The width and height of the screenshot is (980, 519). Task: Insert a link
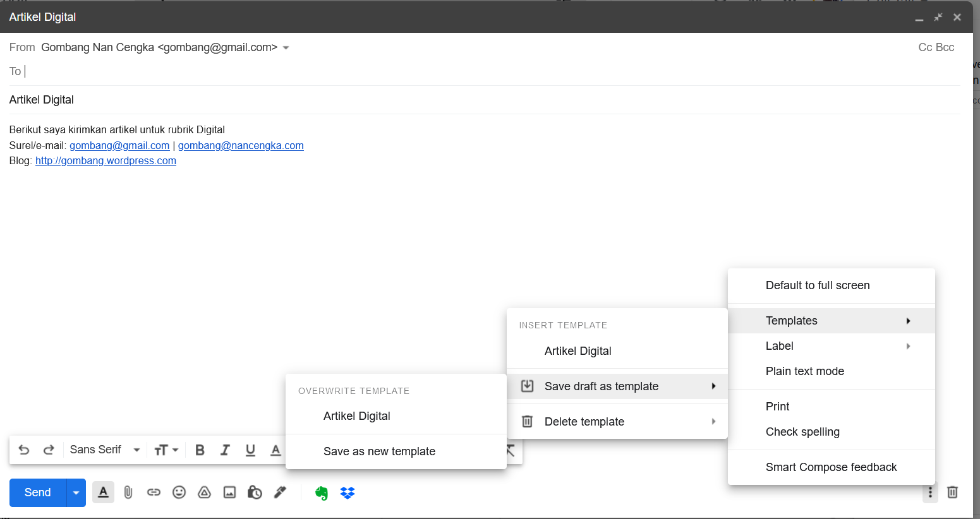tap(154, 492)
